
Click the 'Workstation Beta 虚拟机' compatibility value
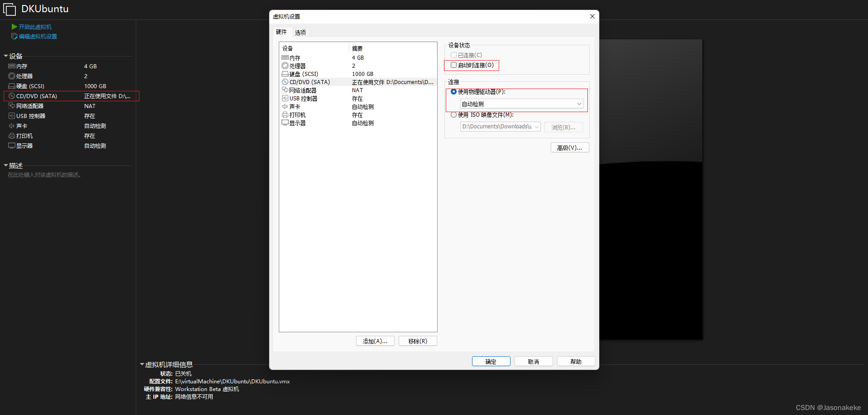click(207, 389)
